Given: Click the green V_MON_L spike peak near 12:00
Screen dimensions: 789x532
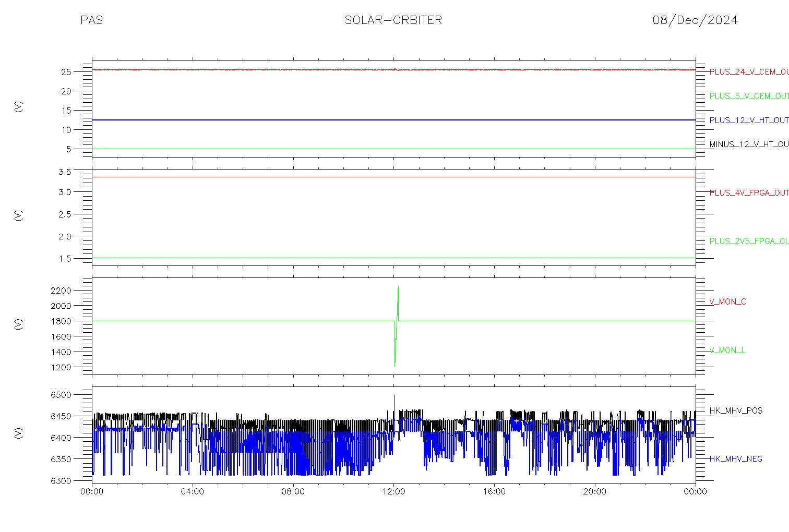Looking at the screenshot, I should click(398, 287).
